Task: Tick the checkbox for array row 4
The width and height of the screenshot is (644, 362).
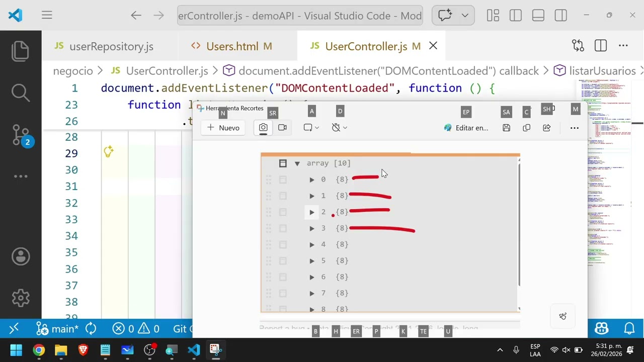Action: [x=283, y=244]
